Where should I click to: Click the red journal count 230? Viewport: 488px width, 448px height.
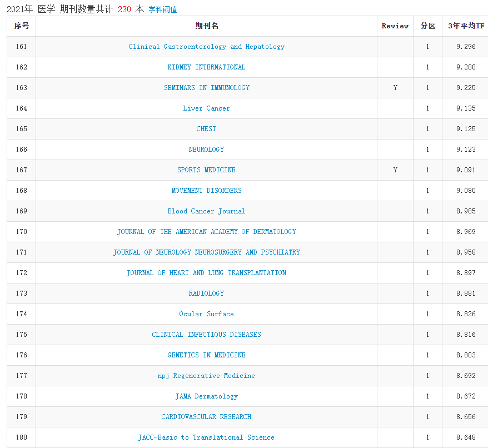pos(125,9)
